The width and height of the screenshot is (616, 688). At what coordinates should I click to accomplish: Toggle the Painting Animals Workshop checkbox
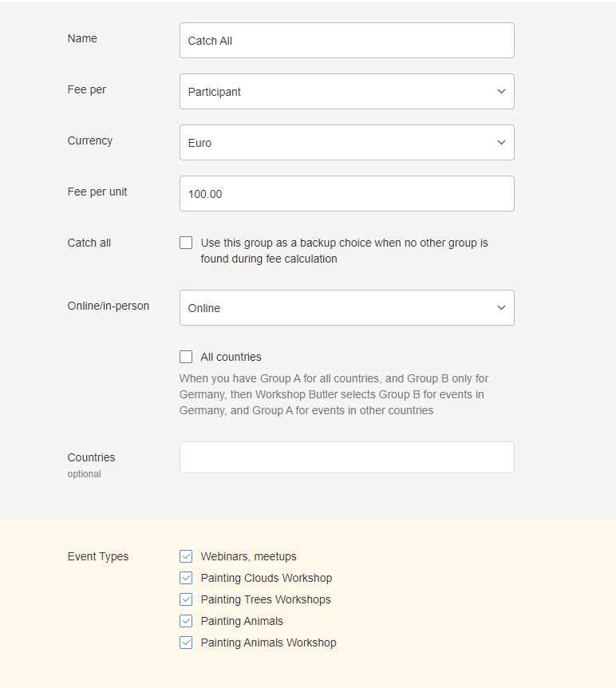186,643
